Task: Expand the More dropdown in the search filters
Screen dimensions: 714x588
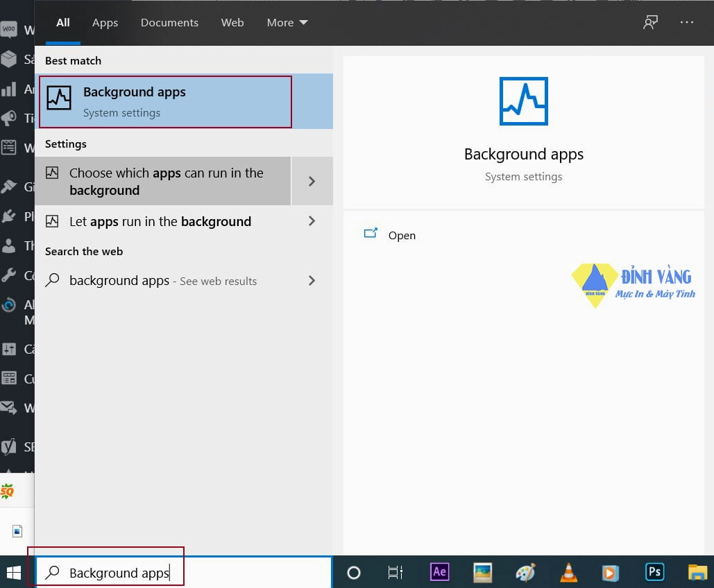Action: (287, 22)
